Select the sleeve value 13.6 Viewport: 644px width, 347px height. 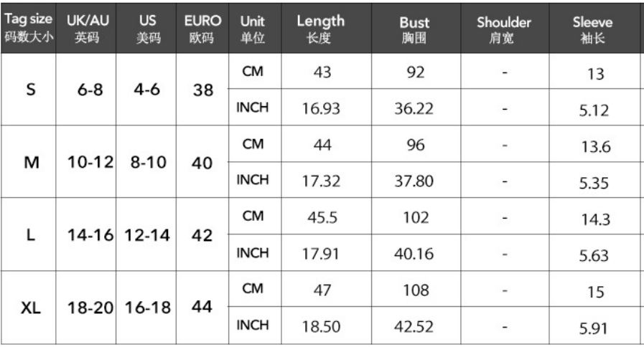pyautogui.click(x=596, y=146)
